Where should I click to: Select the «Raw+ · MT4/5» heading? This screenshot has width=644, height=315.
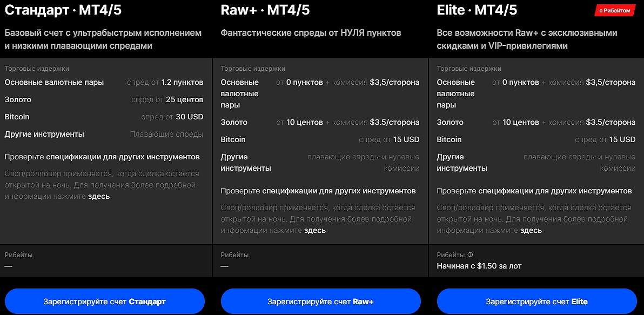coord(265,10)
